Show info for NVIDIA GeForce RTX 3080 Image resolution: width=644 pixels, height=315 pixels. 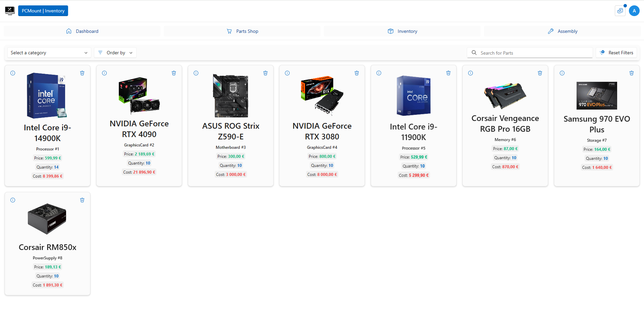[x=287, y=73]
